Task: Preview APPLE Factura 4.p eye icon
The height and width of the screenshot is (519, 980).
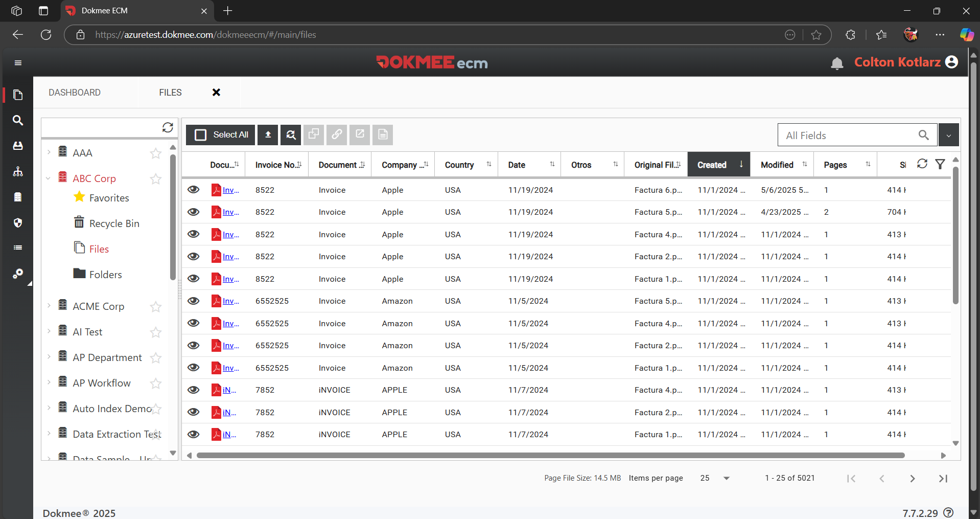Action: (193, 390)
